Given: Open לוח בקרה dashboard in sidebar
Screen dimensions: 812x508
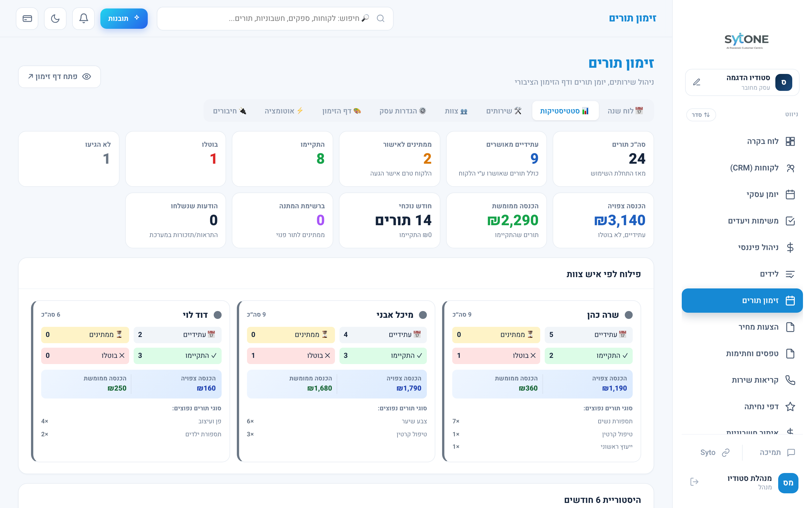Looking at the screenshot, I should pyautogui.click(x=742, y=141).
